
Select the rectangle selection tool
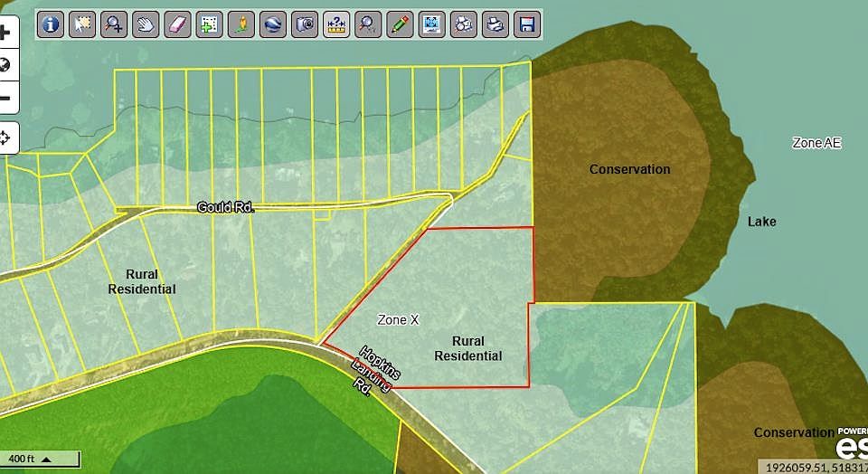(82, 24)
